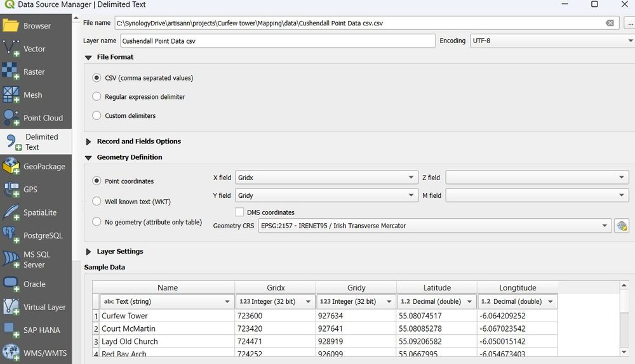Open the GeoPackage source icon
The height and width of the screenshot is (364, 635).
(x=11, y=166)
